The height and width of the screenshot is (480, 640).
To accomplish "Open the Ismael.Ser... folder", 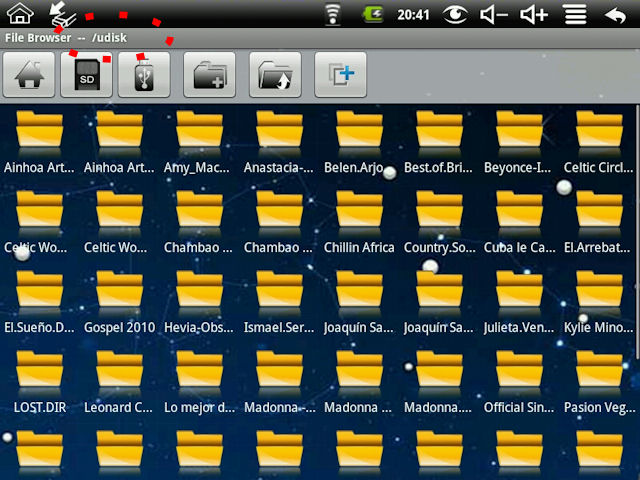I will pos(280,302).
